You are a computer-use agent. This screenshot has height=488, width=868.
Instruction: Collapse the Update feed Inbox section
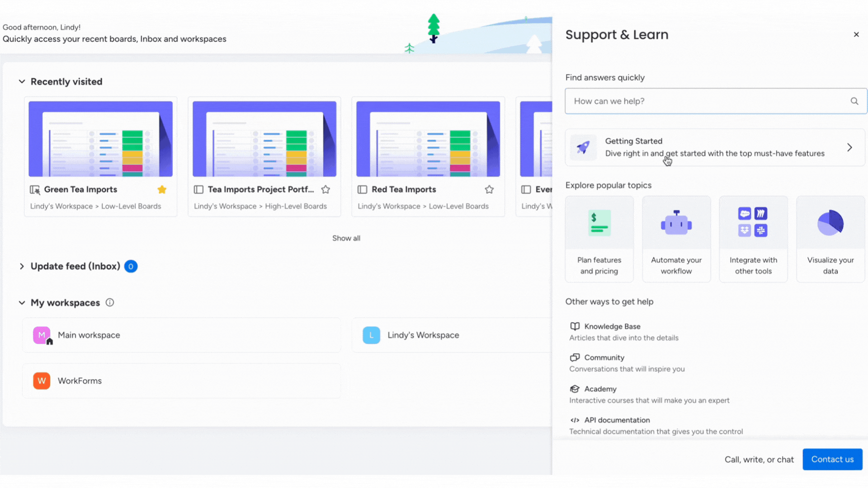21,266
